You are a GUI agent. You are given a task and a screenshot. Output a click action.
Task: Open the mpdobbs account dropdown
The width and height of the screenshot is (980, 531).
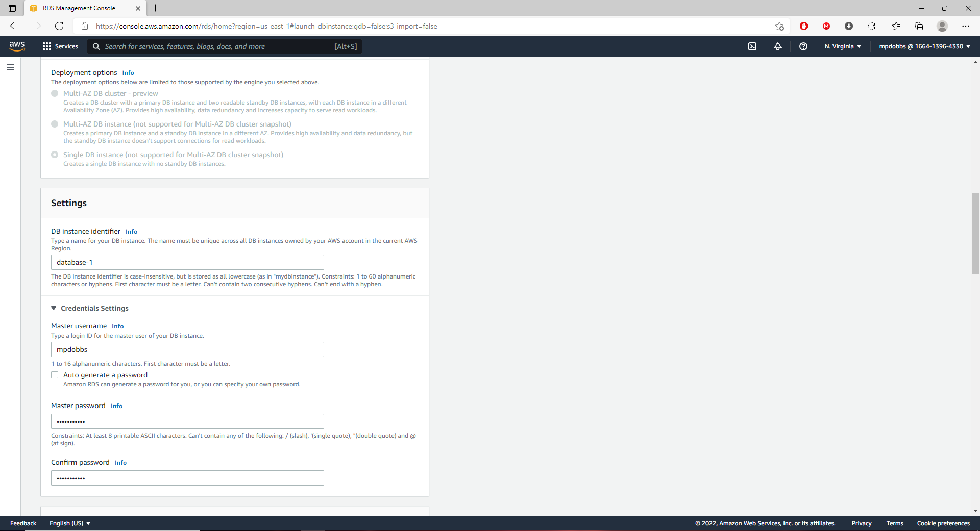point(924,46)
